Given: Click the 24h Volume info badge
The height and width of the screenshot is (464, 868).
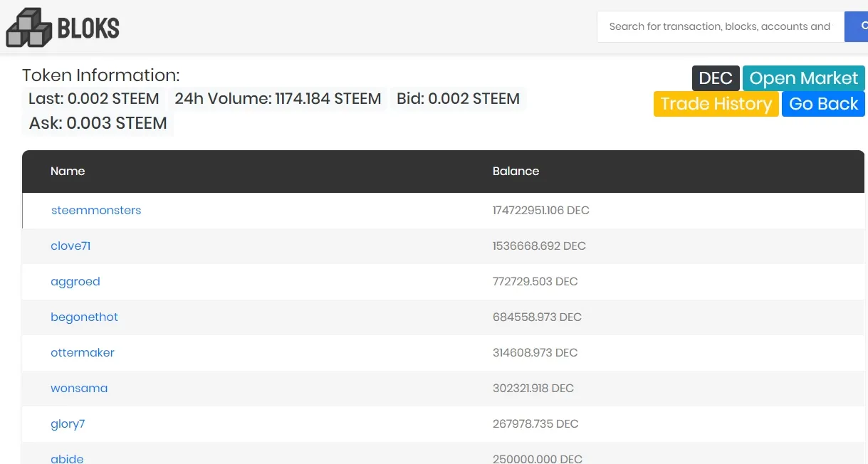Looking at the screenshot, I should point(278,99).
